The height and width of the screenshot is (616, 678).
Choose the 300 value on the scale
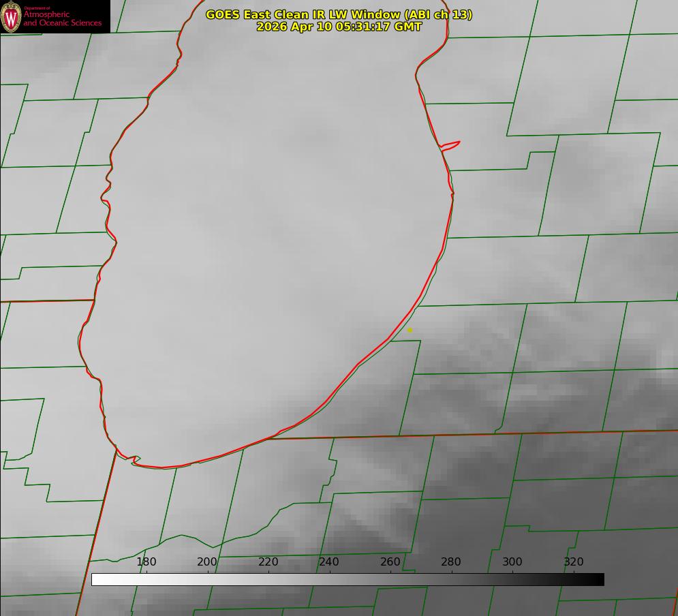(512, 561)
